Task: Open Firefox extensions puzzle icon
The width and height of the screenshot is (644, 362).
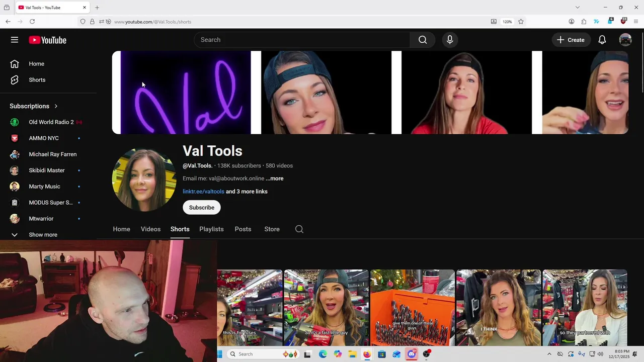Action: click(584, 22)
